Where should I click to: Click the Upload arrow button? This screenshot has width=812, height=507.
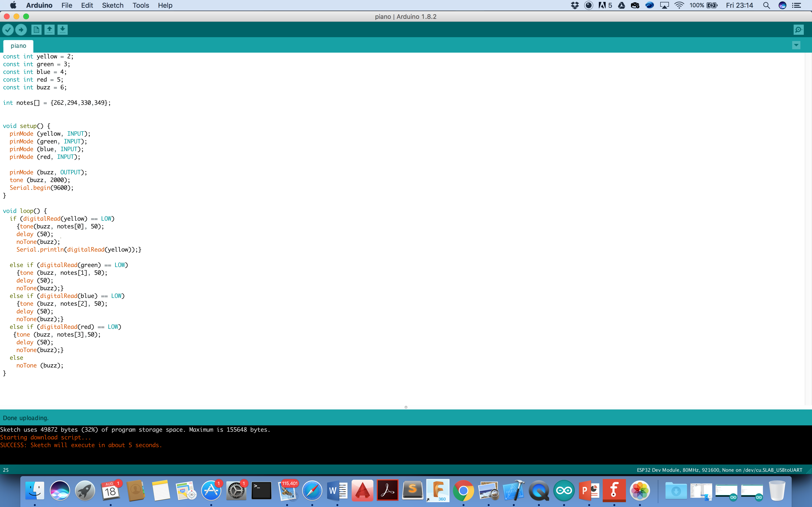[21, 30]
